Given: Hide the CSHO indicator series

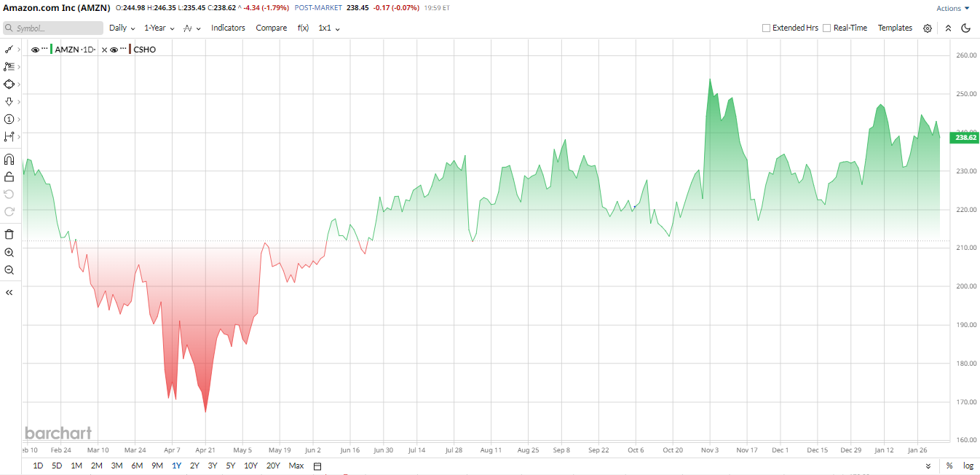Looking at the screenshot, I should coord(114,50).
